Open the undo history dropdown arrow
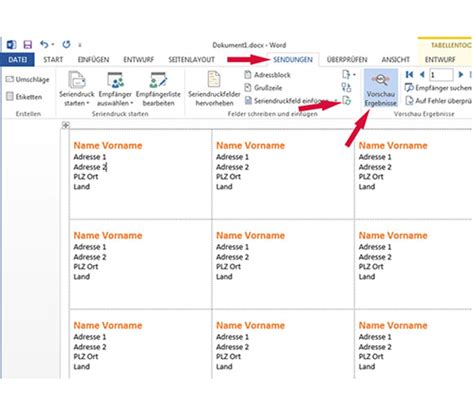This screenshot has height=408, width=474. [53, 45]
